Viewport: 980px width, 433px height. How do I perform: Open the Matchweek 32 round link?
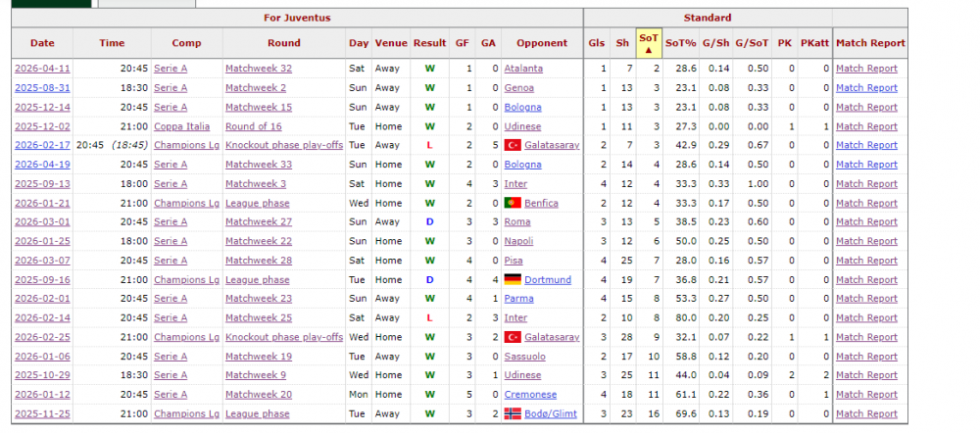point(259,69)
